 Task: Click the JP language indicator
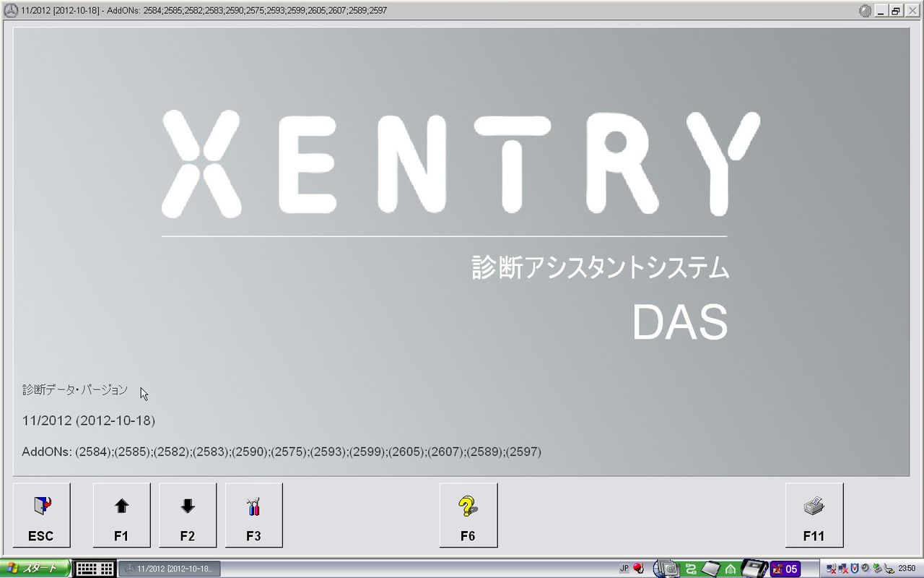pyautogui.click(x=624, y=569)
